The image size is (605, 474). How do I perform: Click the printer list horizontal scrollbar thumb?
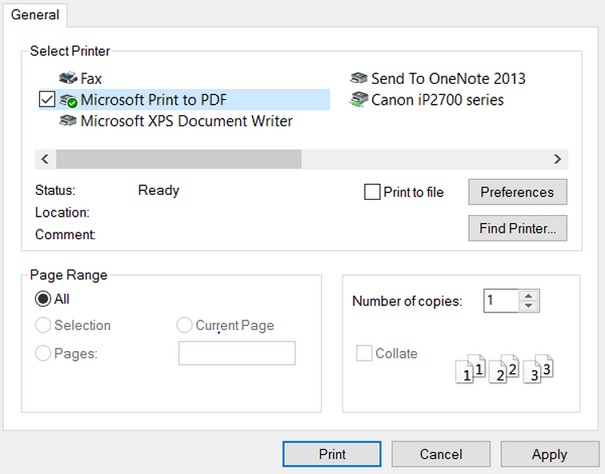[179, 159]
